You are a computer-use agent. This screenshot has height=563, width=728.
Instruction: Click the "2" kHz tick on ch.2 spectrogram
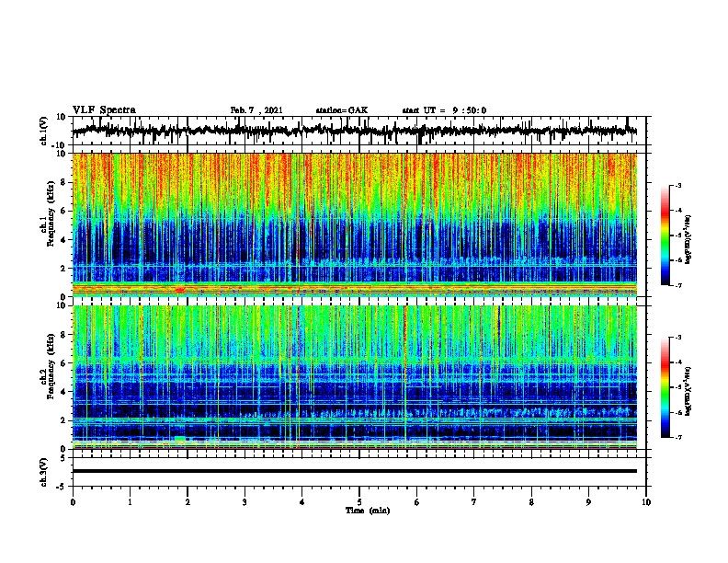click(63, 420)
